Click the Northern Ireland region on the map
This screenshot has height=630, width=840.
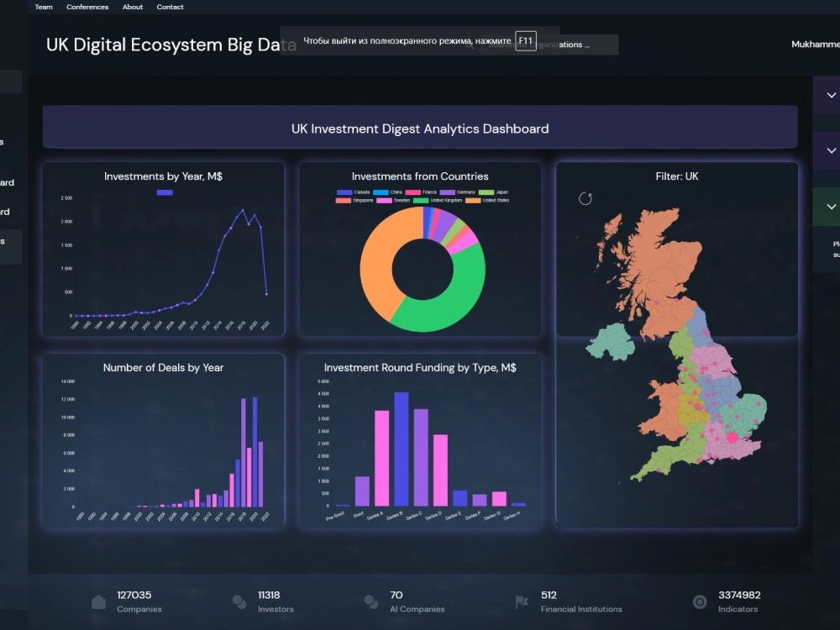point(611,343)
